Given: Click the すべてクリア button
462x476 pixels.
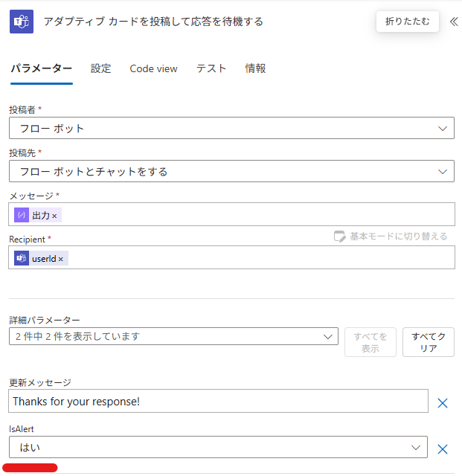Looking at the screenshot, I should (x=429, y=342).
